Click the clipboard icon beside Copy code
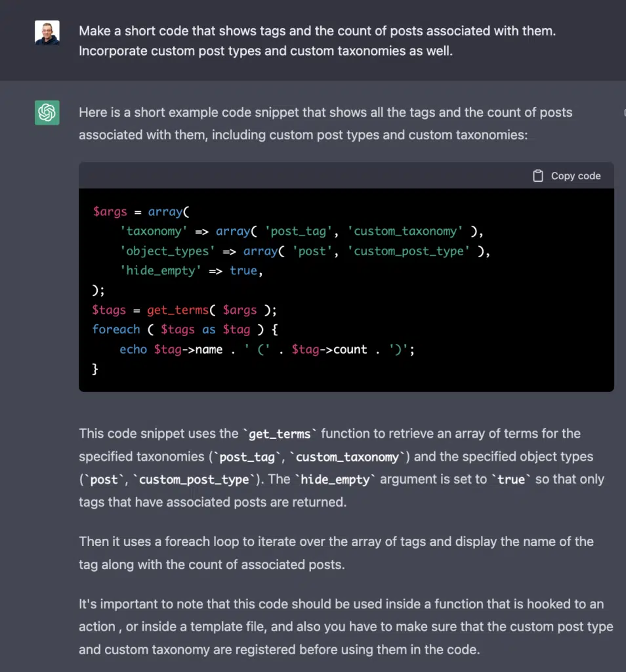This screenshot has width=626, height=672. coord(537,176)
